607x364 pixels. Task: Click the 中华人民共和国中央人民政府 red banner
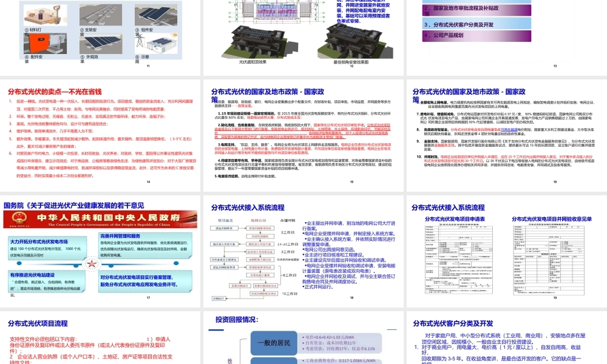tap(100, 219)
